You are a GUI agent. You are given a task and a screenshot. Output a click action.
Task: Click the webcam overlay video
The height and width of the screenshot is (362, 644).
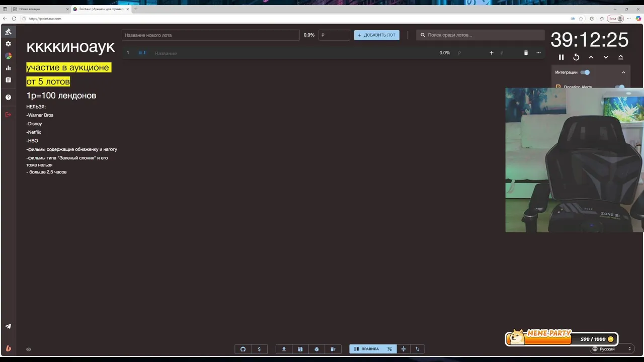(575, 160)
